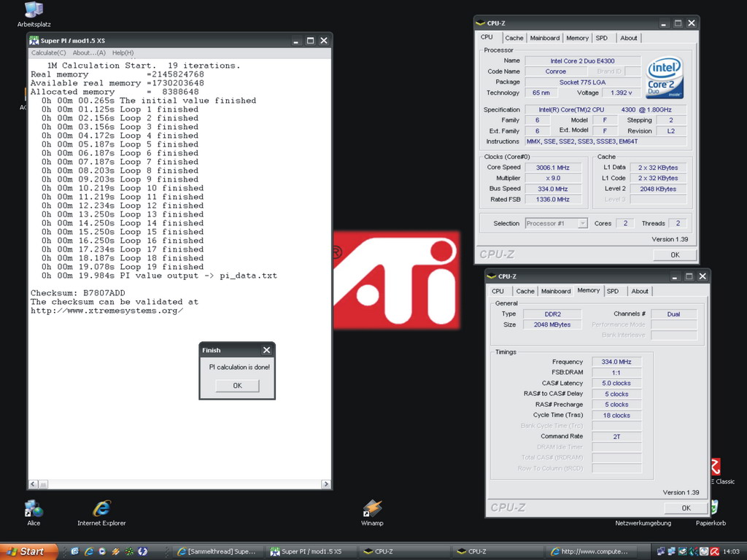Click the system clock showing 14:03
The width and height of the screenshot is (747, 560).
point(731,552)
